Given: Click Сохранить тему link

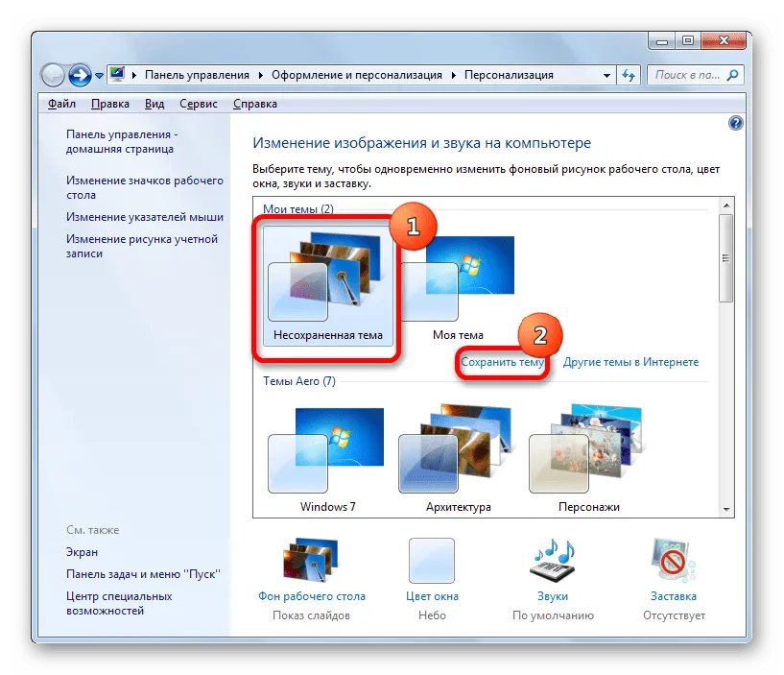Looking at the screenshot, I should 502,362.
